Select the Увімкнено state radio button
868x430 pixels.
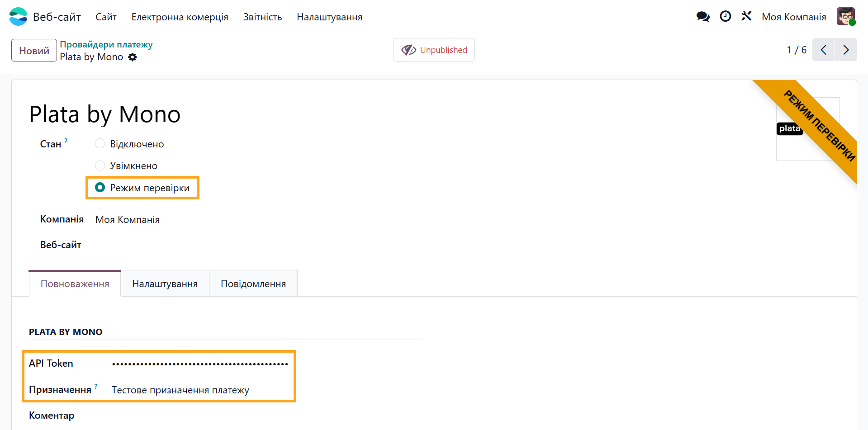pyautogui.click(x=100, y=165)
